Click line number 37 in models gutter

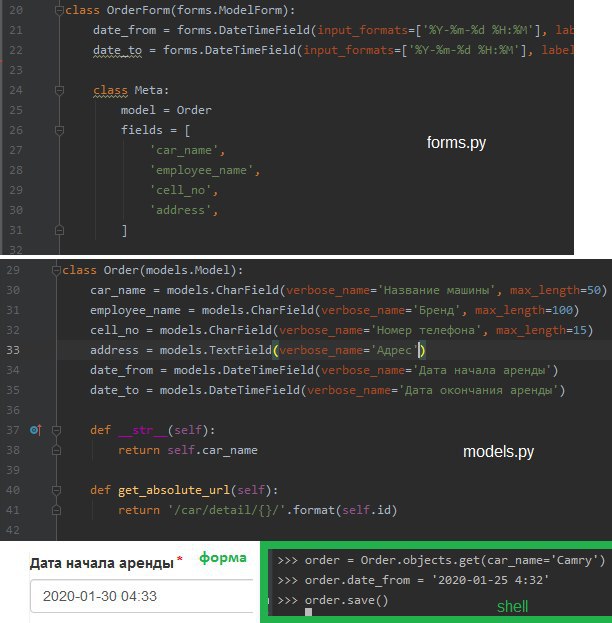(13, 430)
